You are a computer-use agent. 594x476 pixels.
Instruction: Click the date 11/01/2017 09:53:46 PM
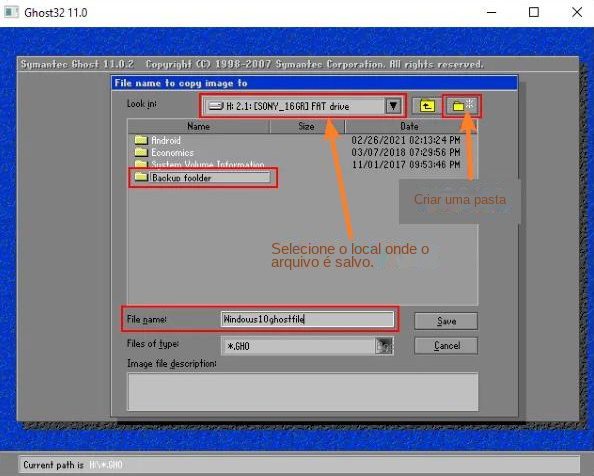click(x=406, y=164)
